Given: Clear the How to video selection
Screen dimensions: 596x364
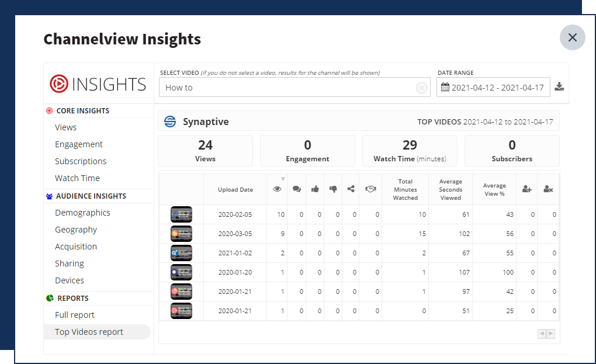Looking at the screenshot, I should click(x=421, y=88).
